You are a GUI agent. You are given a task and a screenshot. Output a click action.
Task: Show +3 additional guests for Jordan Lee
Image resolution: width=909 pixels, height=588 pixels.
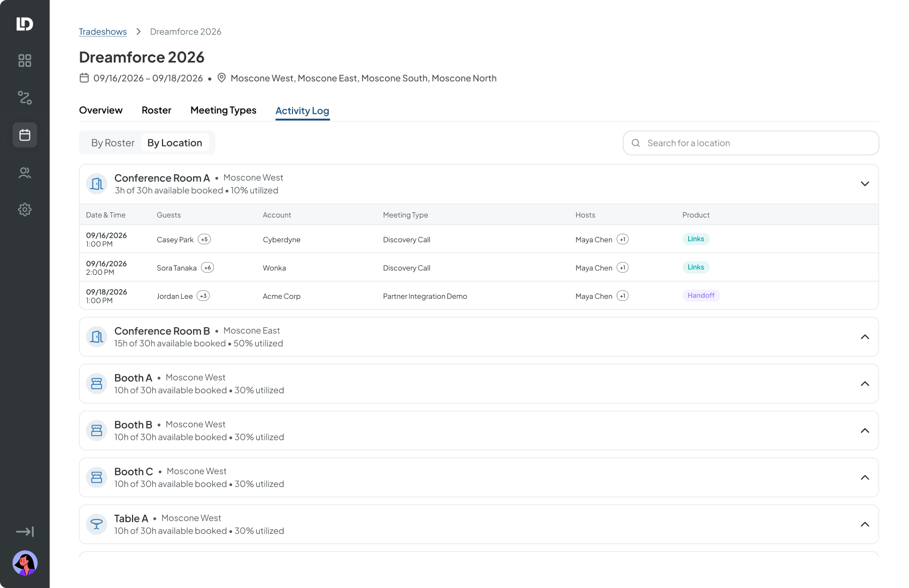pos(203,296)
